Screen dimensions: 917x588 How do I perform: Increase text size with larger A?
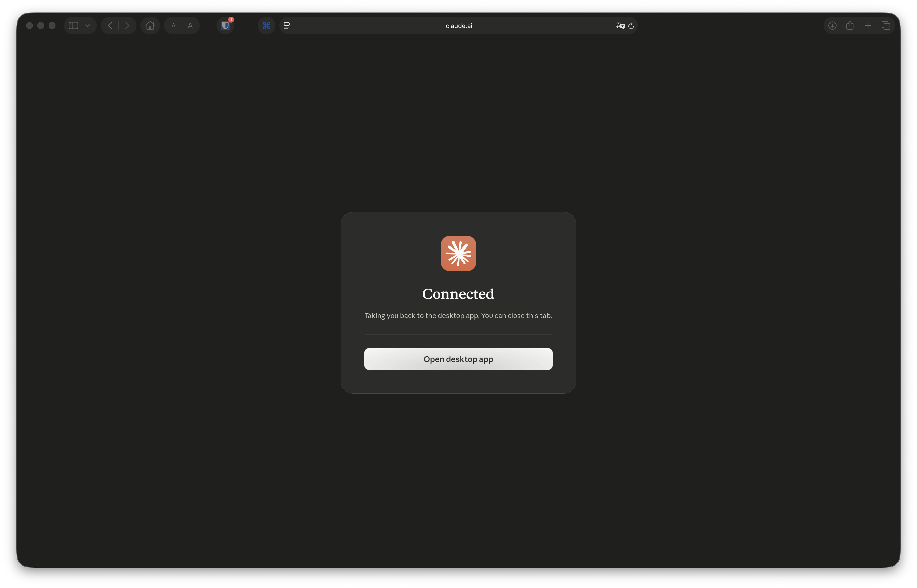click(190, 26)
